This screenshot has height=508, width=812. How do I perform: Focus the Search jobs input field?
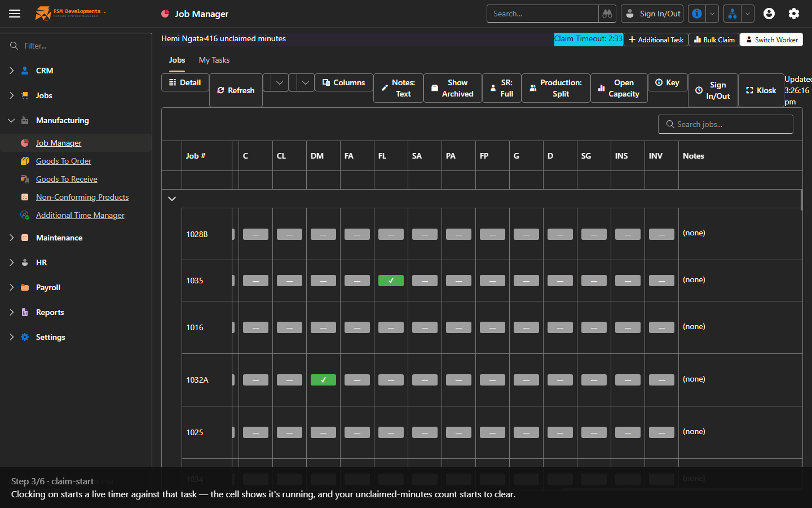[x=726, y=124]
